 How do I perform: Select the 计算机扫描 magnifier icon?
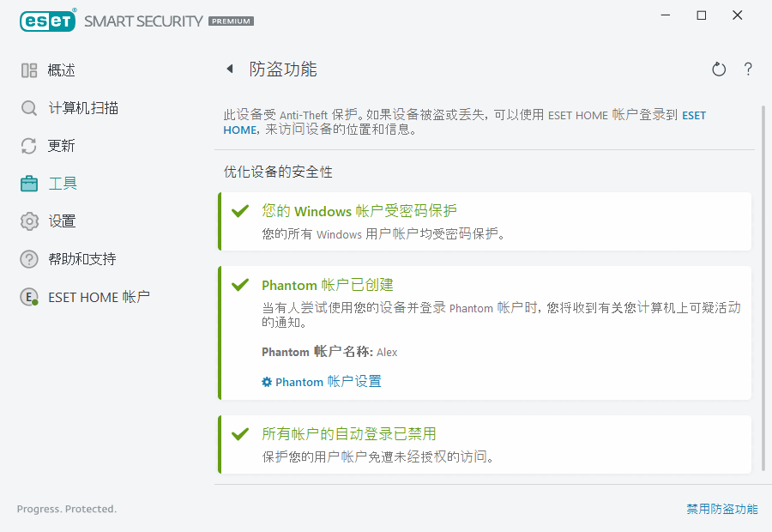(28, 107)
